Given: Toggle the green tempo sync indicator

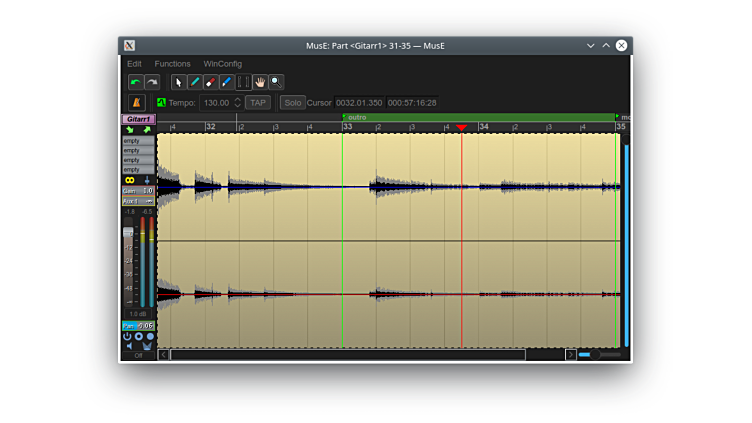Looking at the screenshot, I should coord(161,102).
